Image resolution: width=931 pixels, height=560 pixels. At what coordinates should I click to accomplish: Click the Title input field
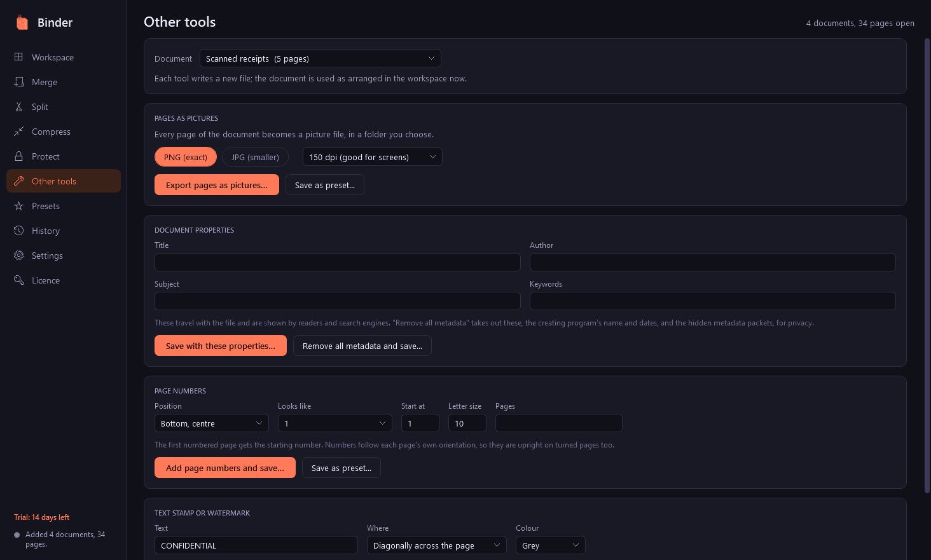[x=338, y=262]
